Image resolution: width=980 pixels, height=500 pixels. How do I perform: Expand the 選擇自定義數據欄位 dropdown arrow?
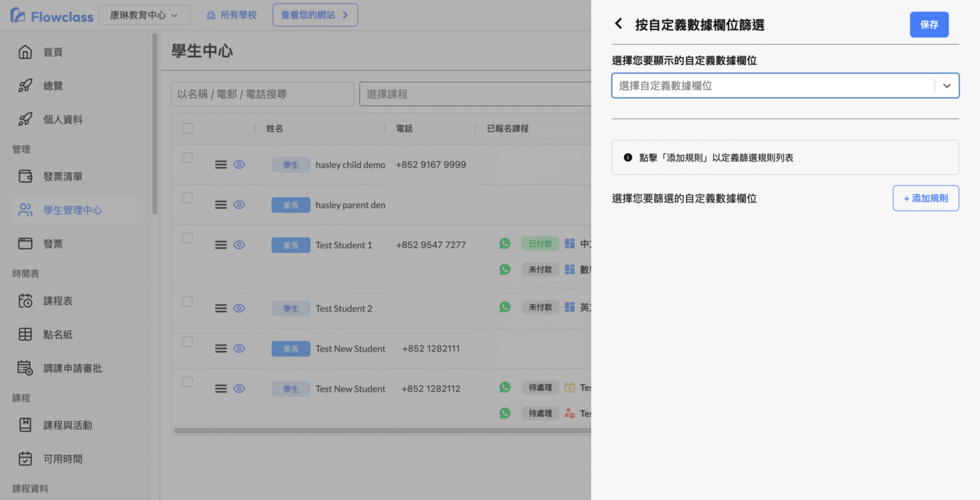[947, 86]
